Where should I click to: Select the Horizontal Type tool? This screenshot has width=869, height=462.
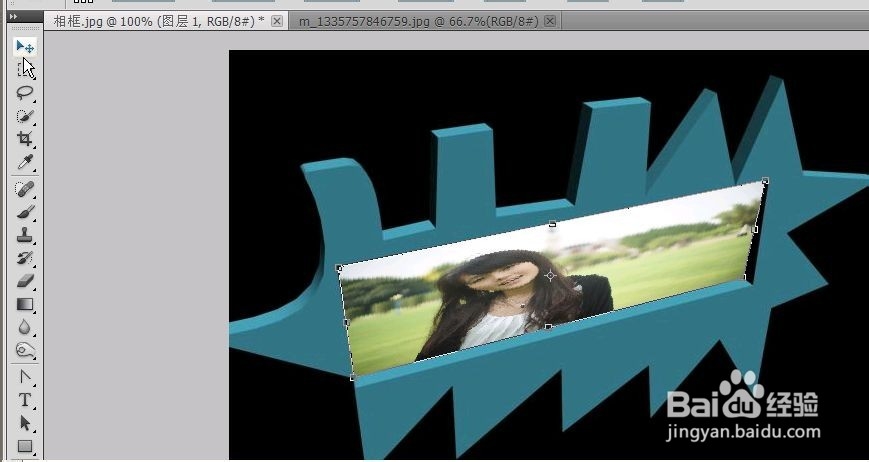pos(25,400)
